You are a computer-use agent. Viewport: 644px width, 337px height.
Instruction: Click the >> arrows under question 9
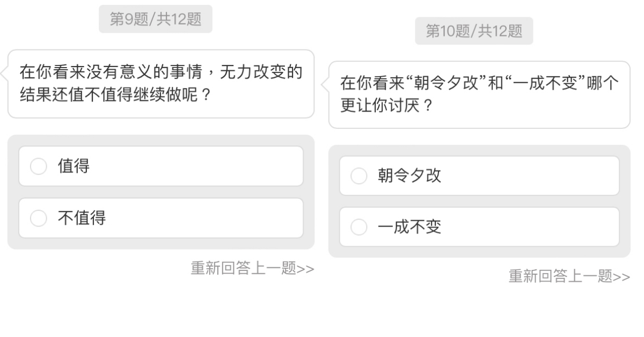305,269
